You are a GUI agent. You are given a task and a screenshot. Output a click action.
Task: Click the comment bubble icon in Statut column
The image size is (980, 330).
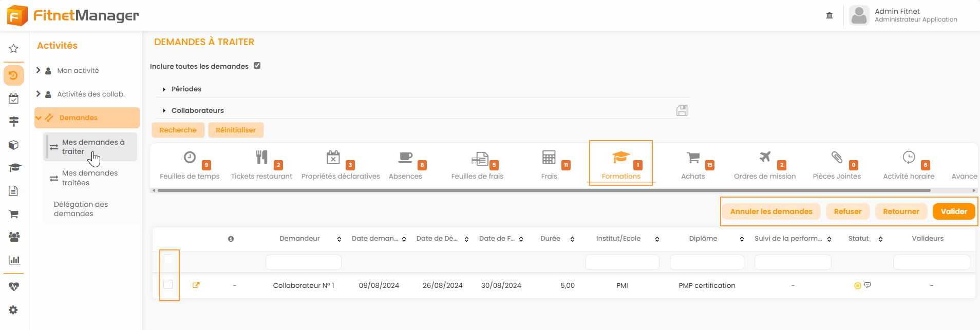click(868, 285)
